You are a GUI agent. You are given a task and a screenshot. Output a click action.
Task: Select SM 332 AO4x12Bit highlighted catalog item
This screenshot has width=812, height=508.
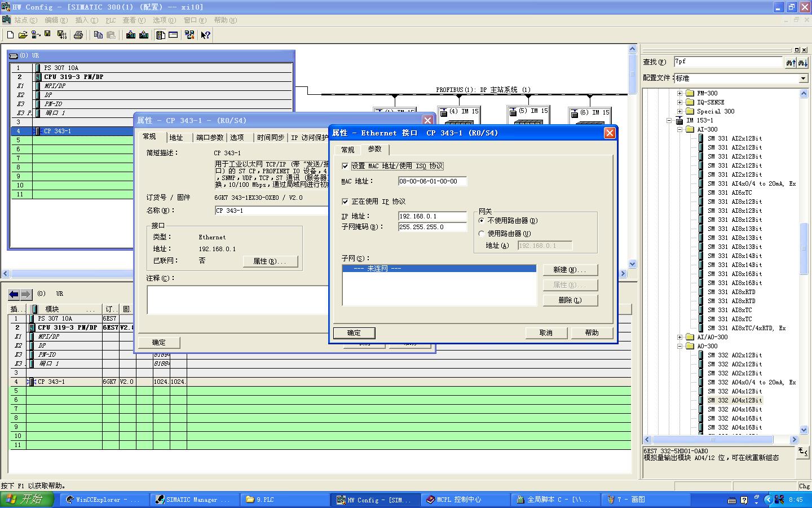pyautogui.click(x=735, y=400)
